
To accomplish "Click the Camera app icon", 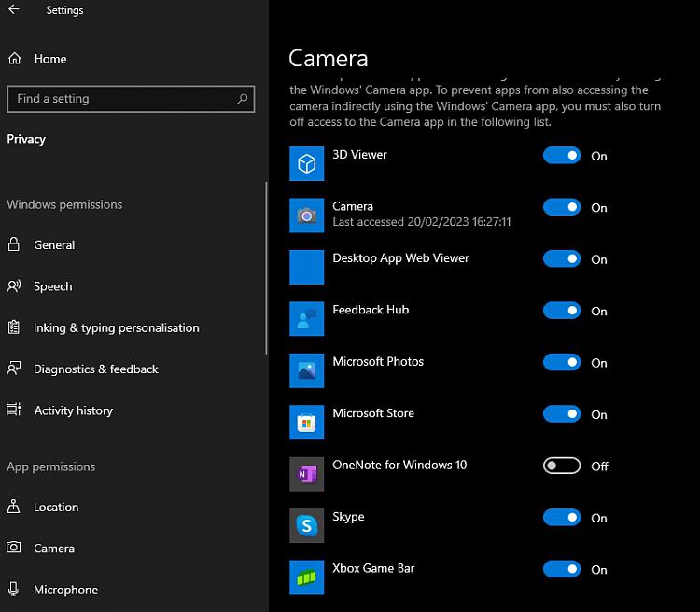I will (307, 216).
